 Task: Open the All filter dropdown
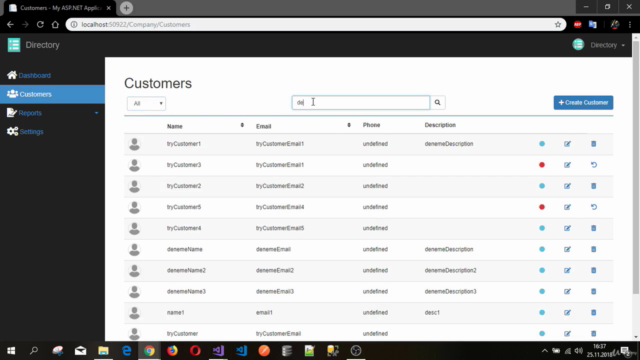point(147,103)
